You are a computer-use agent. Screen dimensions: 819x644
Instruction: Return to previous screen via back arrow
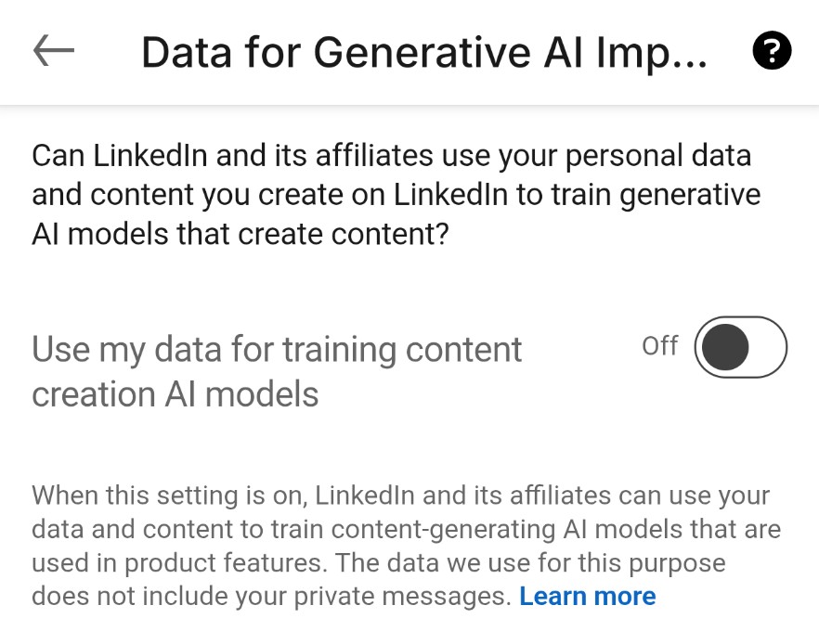(53, 51)
